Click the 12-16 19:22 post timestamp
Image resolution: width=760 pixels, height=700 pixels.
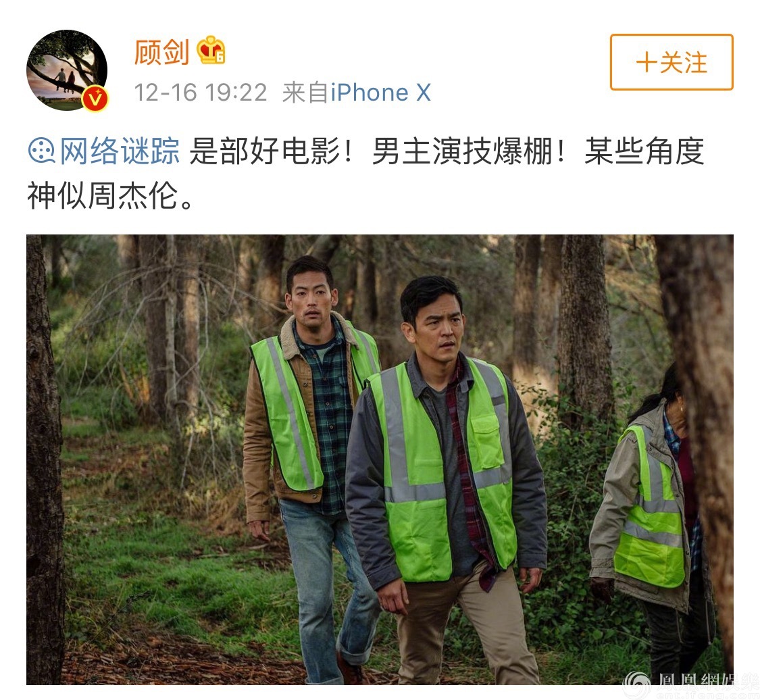[x=200, y=92]
